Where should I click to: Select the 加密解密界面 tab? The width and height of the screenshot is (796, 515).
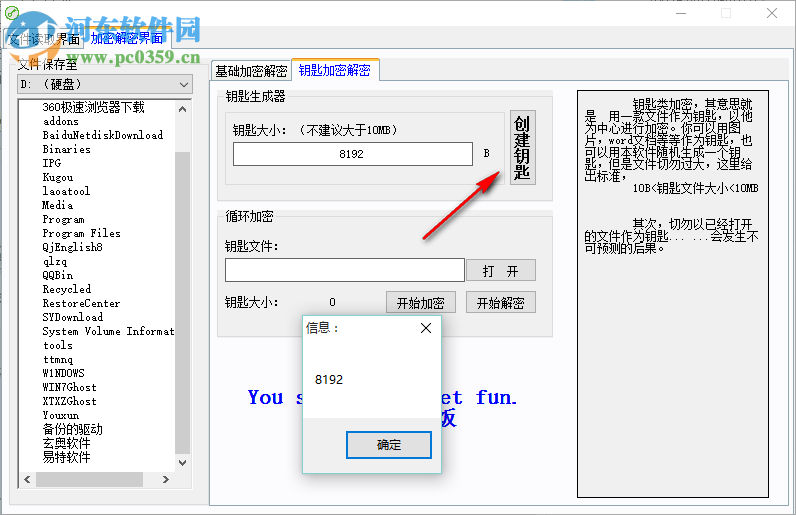click(127, 39)
